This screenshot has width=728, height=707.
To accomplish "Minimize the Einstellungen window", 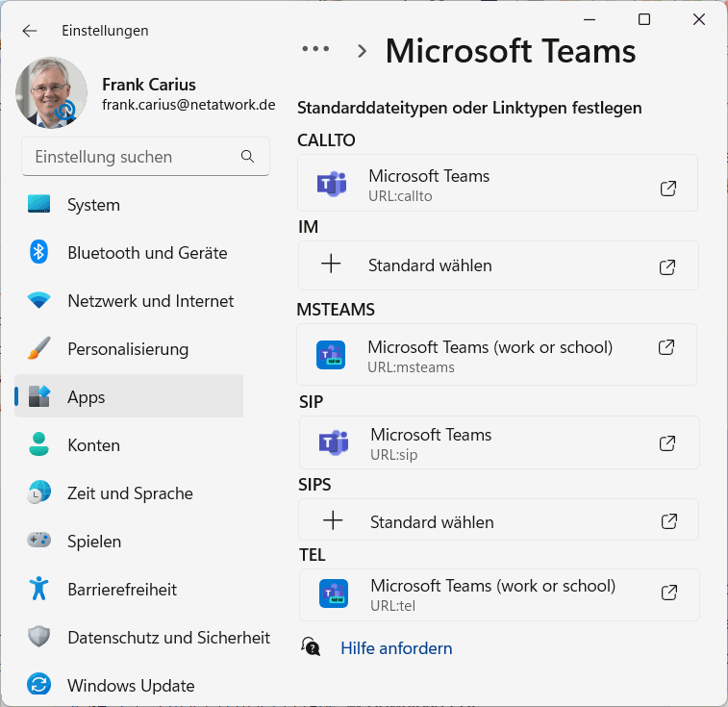I will tap(590, 19).
